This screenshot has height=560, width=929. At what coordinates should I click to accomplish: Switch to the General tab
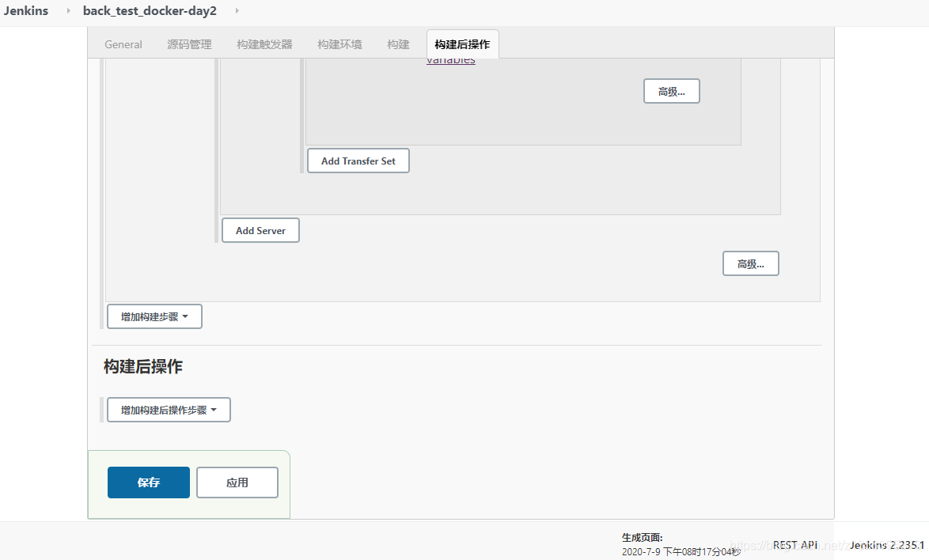(123, 44)
